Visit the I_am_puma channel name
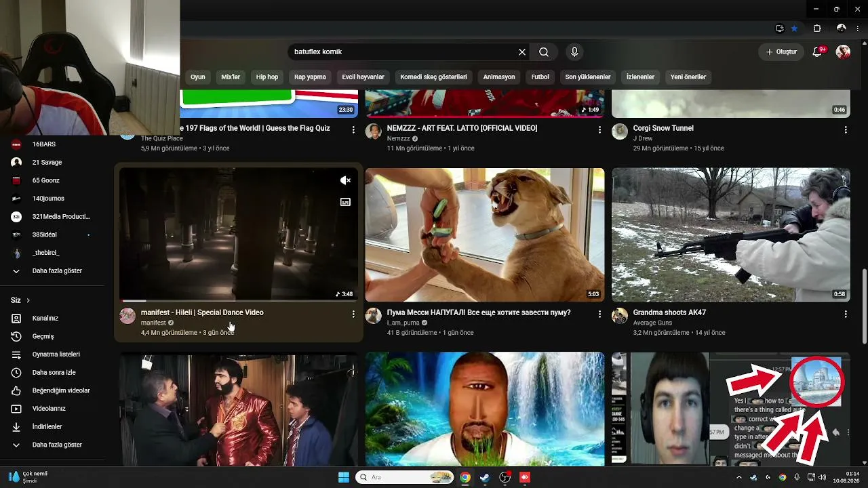 click(403, 323)
